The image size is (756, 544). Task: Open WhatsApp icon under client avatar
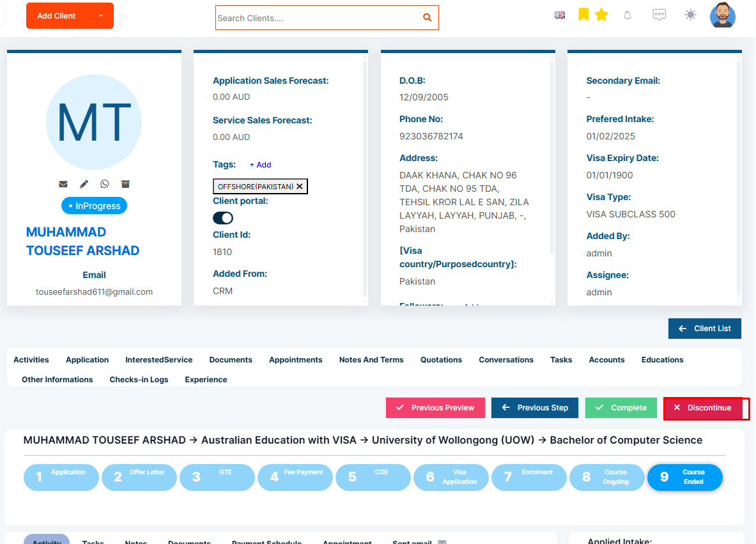point(105,183)
